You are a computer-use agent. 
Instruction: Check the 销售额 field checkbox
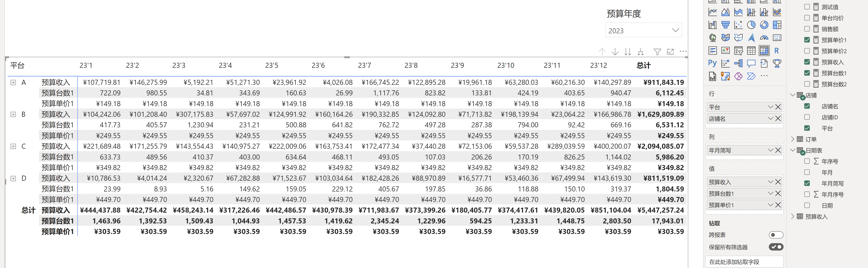(807, 29)
